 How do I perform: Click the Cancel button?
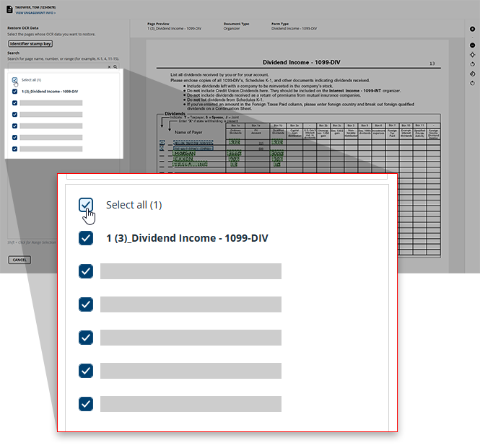19,260
